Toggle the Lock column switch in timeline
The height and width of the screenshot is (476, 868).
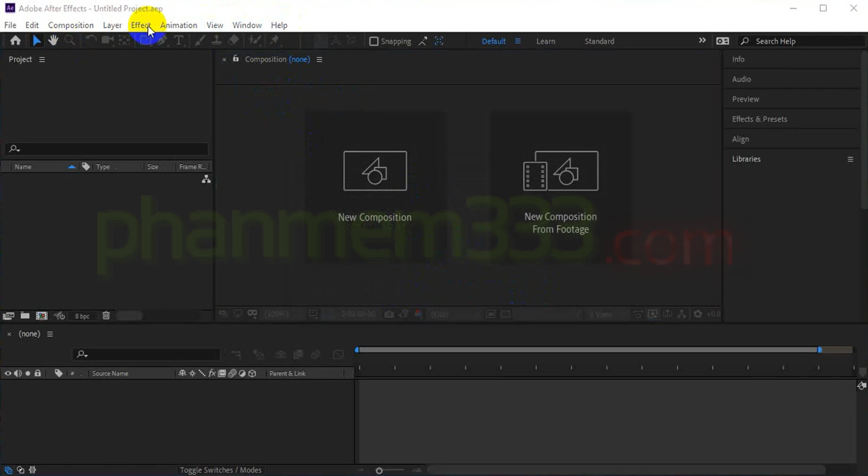(38, 373)
